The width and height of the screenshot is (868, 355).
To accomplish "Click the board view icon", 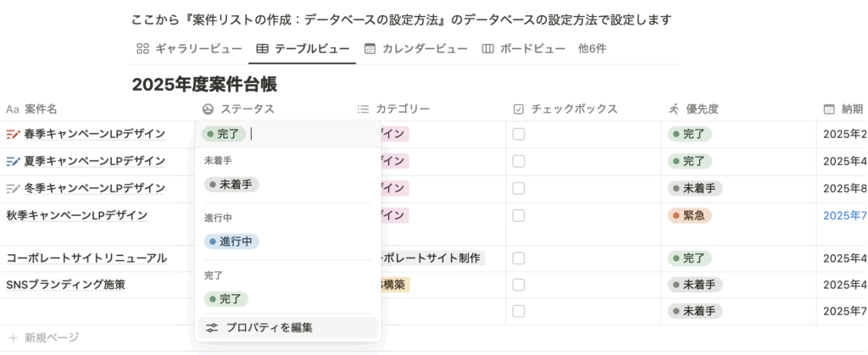I will [x=487, y=49].
